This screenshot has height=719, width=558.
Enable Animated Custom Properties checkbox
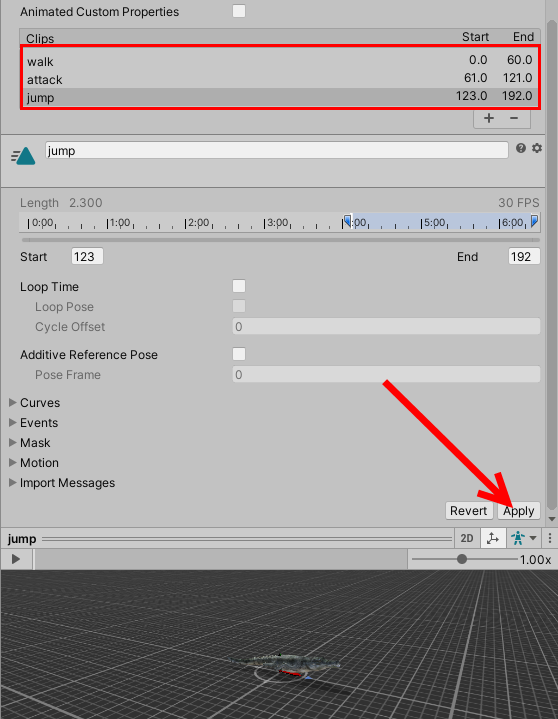point(239,11)
